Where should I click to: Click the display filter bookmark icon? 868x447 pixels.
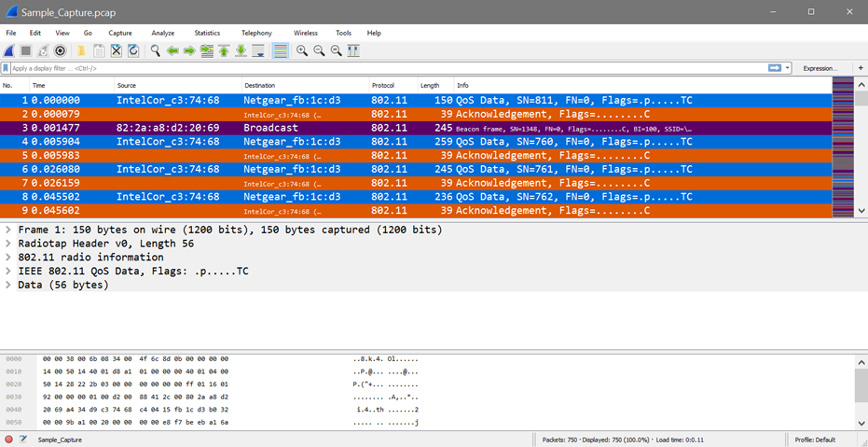[6, 68]
